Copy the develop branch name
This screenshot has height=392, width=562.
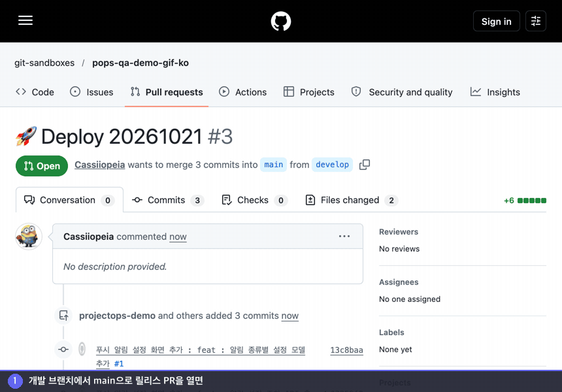[365, 165]
